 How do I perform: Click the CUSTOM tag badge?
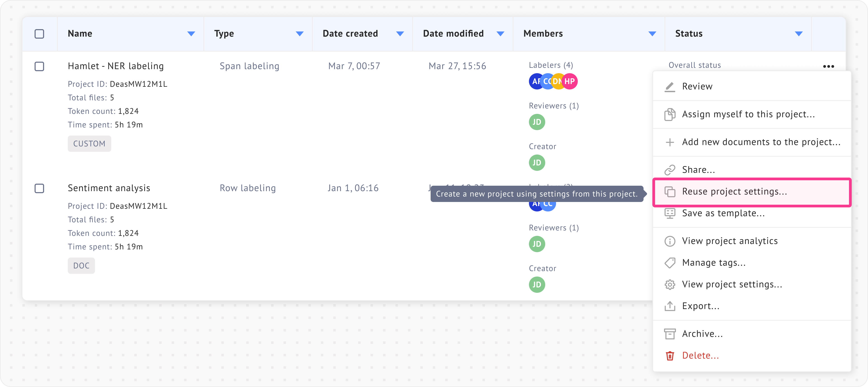click(89, 144)
